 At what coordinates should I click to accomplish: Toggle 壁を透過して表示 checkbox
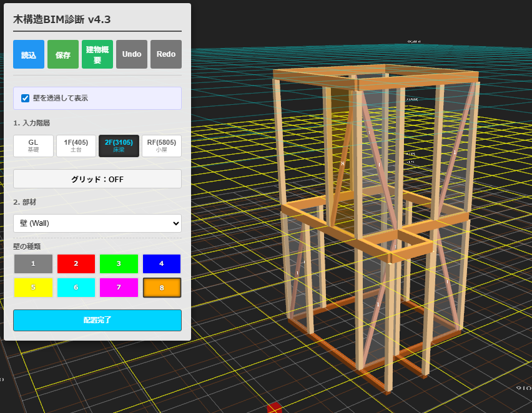[x=25, y=98]
